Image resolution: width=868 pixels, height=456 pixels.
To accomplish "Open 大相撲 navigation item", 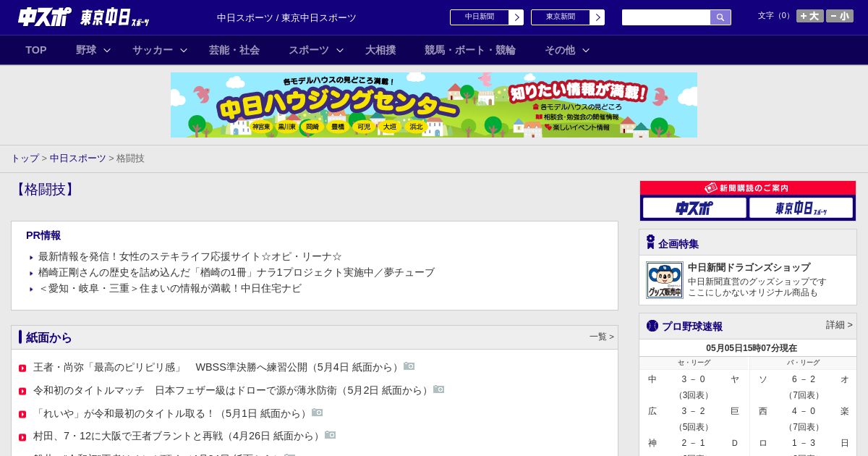I will pos(380,50).
